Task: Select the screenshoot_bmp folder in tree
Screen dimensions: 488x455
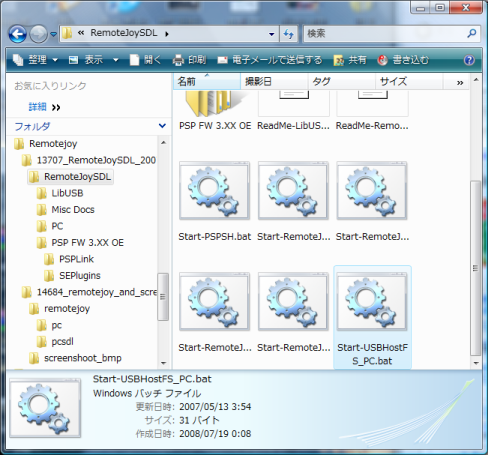Action: (x=75, y=358)
